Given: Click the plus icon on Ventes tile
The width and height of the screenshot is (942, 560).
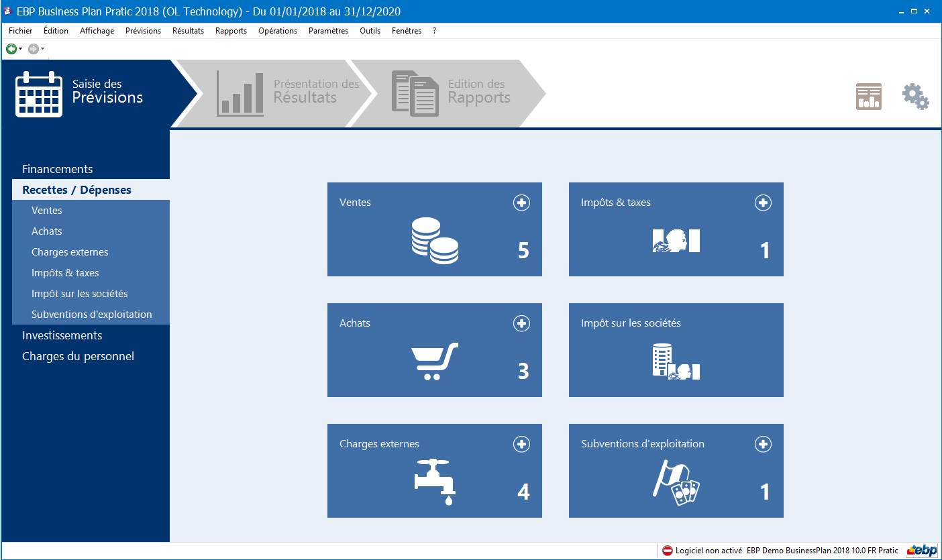Looking at the screenshot, I should pos(521,203).
